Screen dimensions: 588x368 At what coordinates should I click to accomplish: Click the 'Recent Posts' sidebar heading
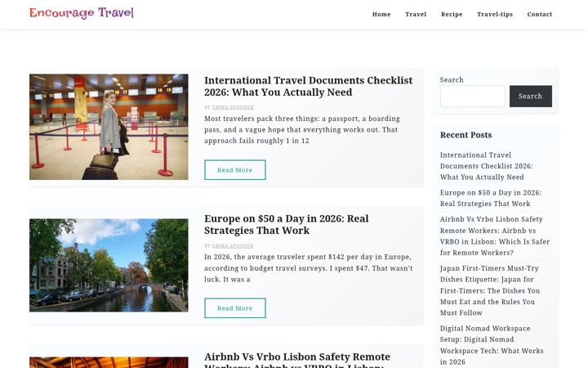click(465, 135)
